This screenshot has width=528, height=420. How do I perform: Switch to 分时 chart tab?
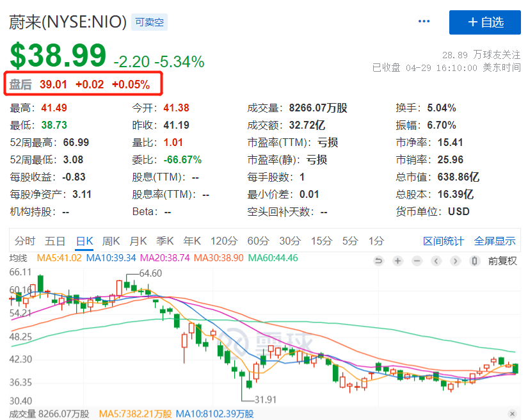pos(25,241)
